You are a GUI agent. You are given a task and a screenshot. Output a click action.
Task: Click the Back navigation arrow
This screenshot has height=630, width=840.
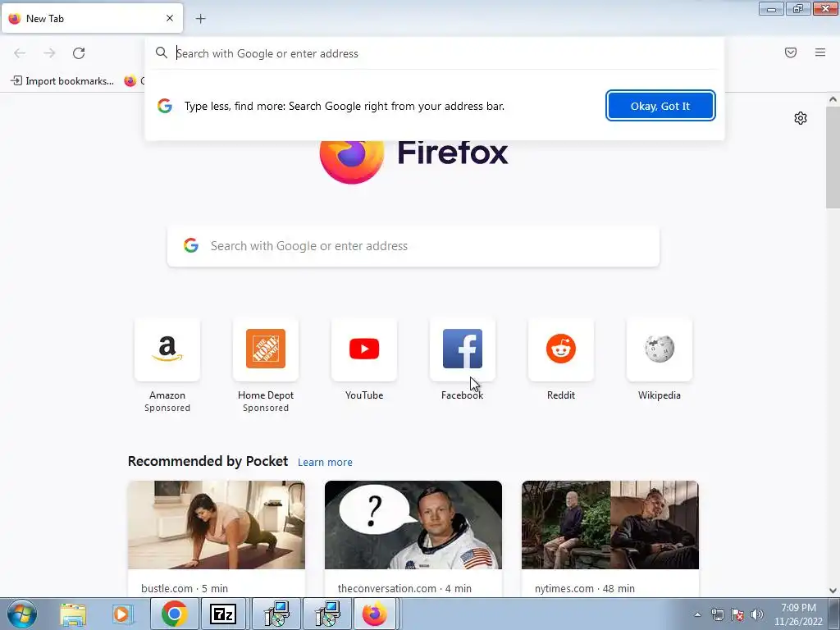point(20,53)
